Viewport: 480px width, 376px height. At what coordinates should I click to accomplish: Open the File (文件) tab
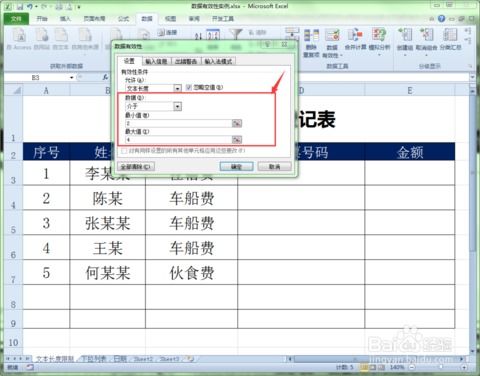click(16, 19)
